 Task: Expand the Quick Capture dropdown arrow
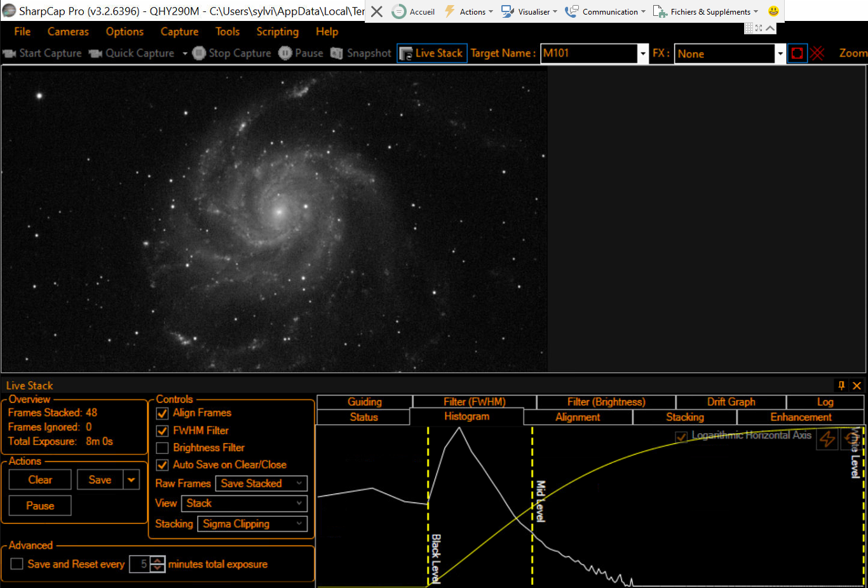(x=185, y=53)
